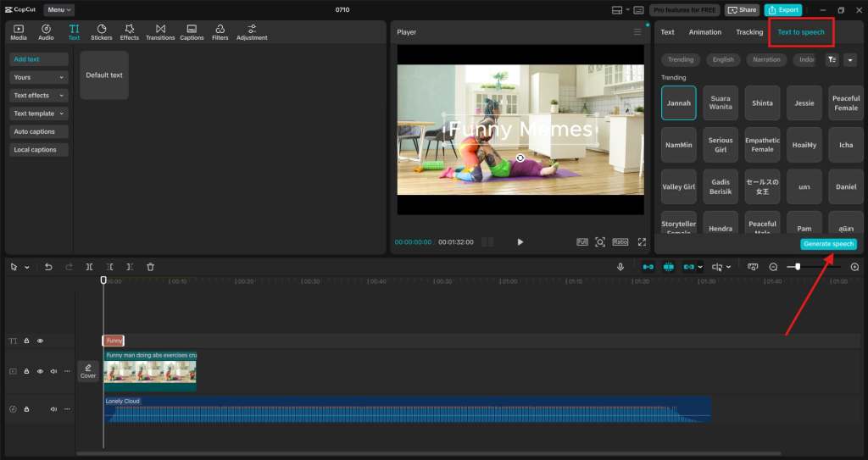The width and height of the screenshot is (868, 460).
Task: Toggle auto snapping in the timeline
Action: coord(668,267)
